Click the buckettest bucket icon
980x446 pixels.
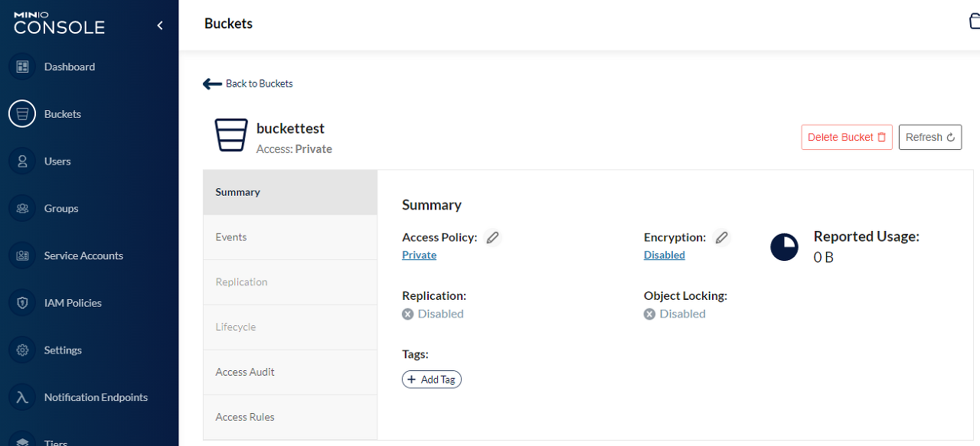(x=231, y=135)
